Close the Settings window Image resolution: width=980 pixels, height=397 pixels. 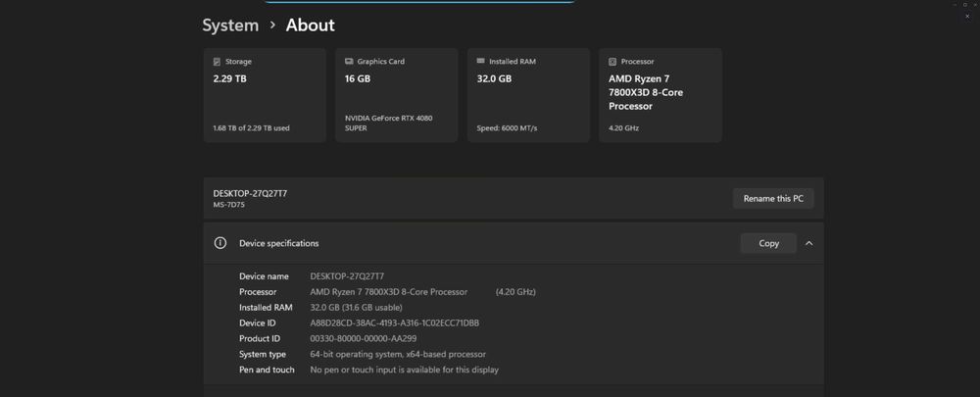click(974, 5)
